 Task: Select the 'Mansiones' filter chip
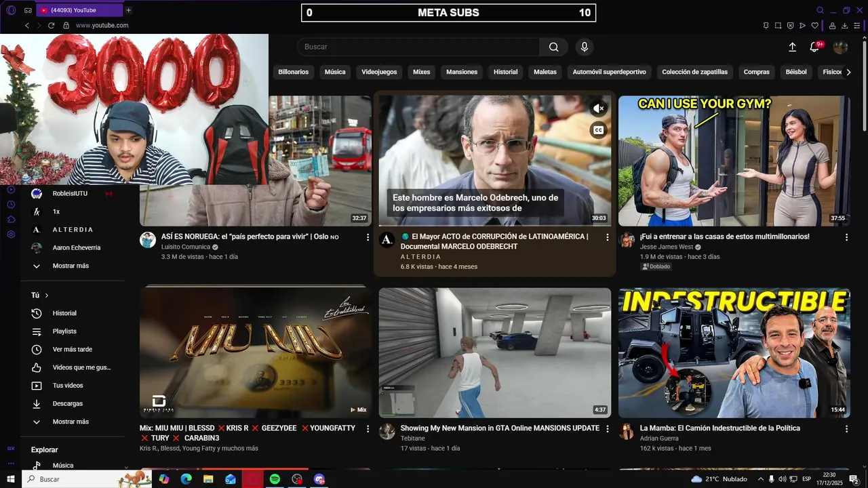click(x=462, y=72)
